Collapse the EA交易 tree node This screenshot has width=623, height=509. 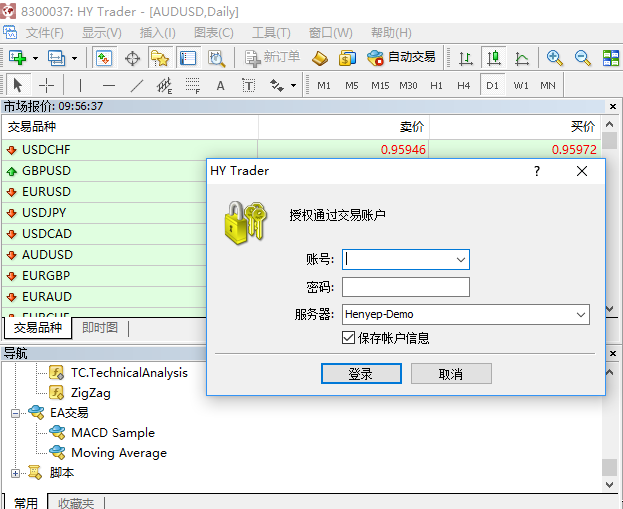15,414
